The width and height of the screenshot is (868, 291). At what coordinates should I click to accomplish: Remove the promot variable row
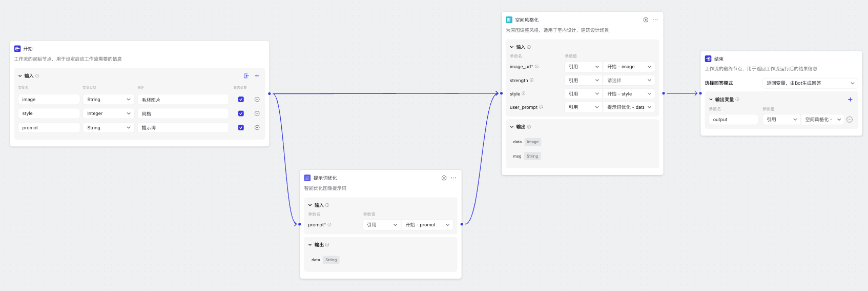tap(257, 128)
